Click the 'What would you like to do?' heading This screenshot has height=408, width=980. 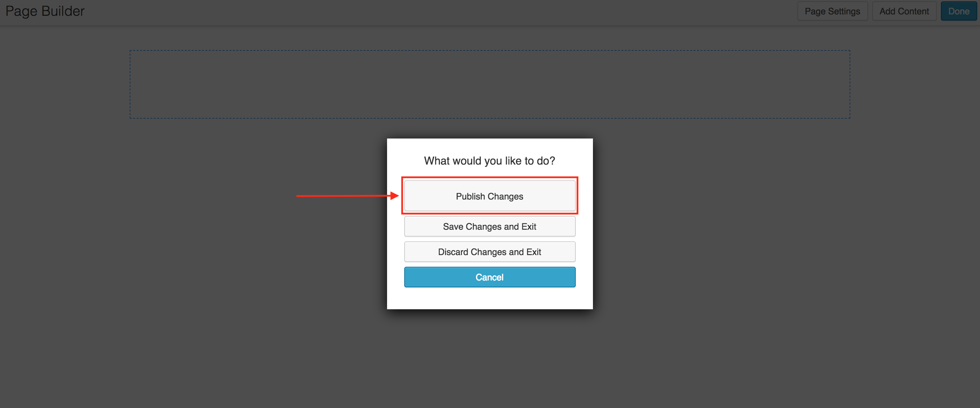(x=490, y=161)
